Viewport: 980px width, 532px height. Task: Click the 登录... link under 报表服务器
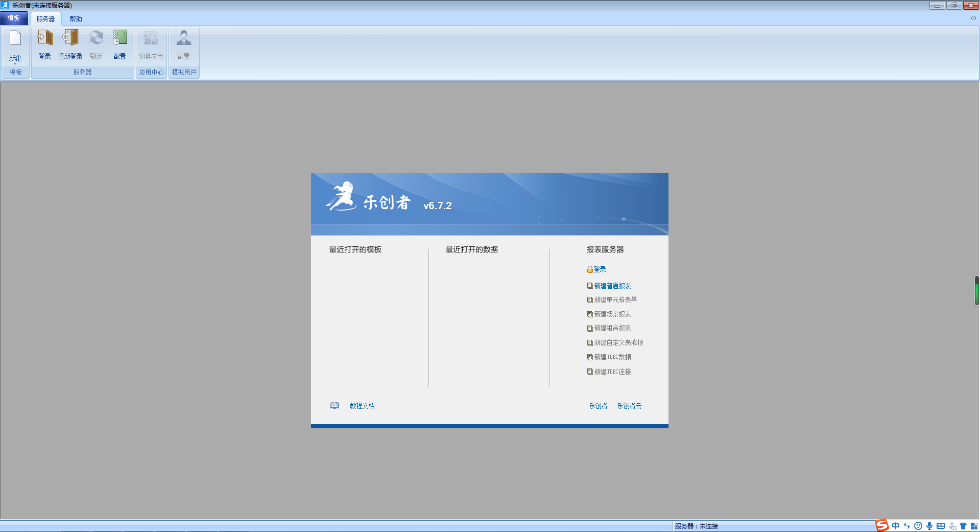pos(601,269)
